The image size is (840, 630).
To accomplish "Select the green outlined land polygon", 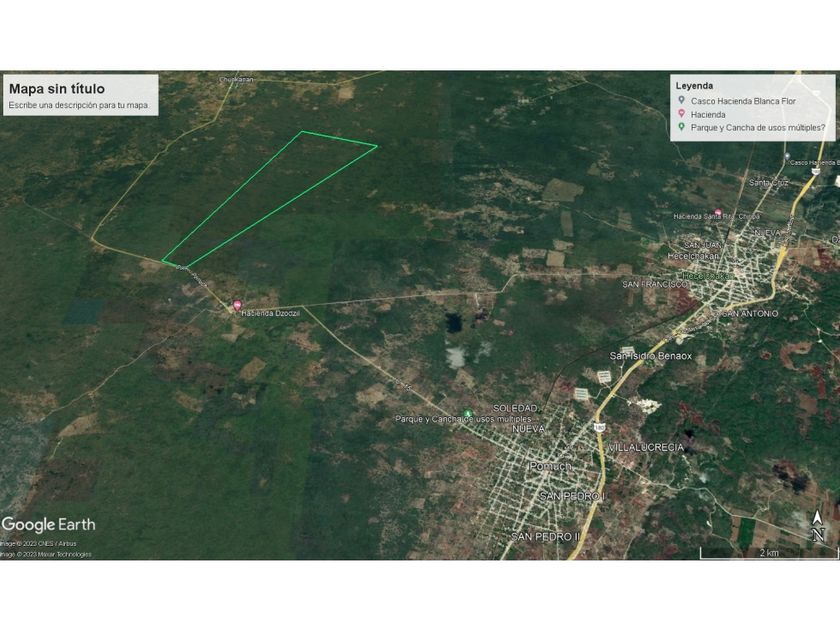I will [269, 199].
